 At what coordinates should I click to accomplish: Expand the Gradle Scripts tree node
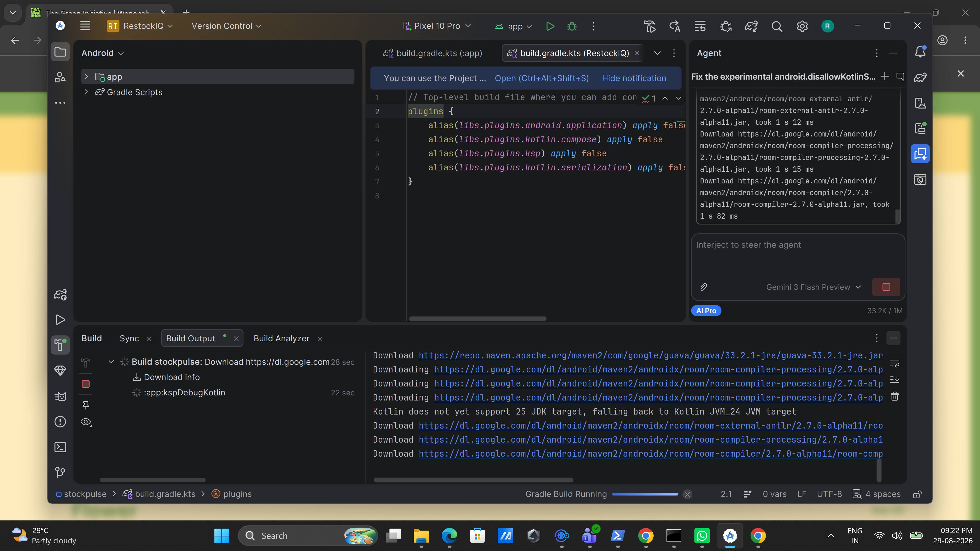click(x=86, y=92)
